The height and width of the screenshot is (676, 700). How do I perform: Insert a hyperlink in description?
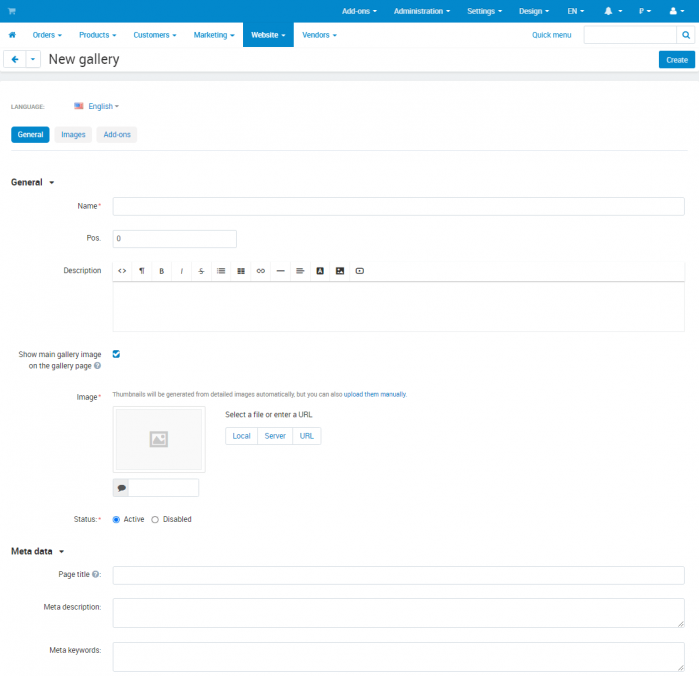(261, 271)
